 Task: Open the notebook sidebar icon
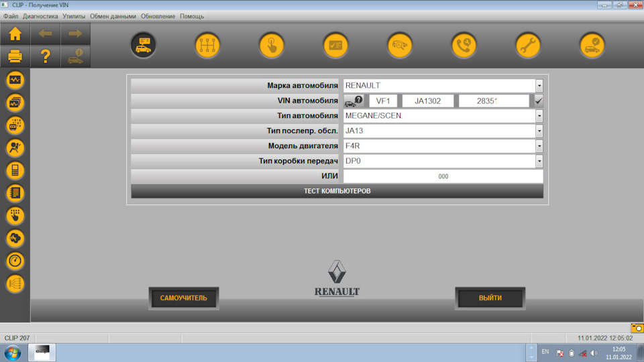point(15,193)
